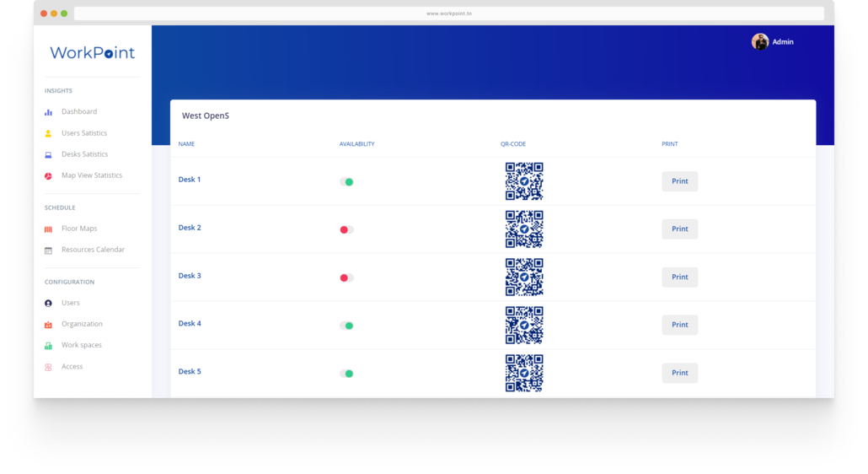Image resolution: width=868 pixels, height=474 pixels.
Task: Click the NAME column header
Action: point(186,144)
